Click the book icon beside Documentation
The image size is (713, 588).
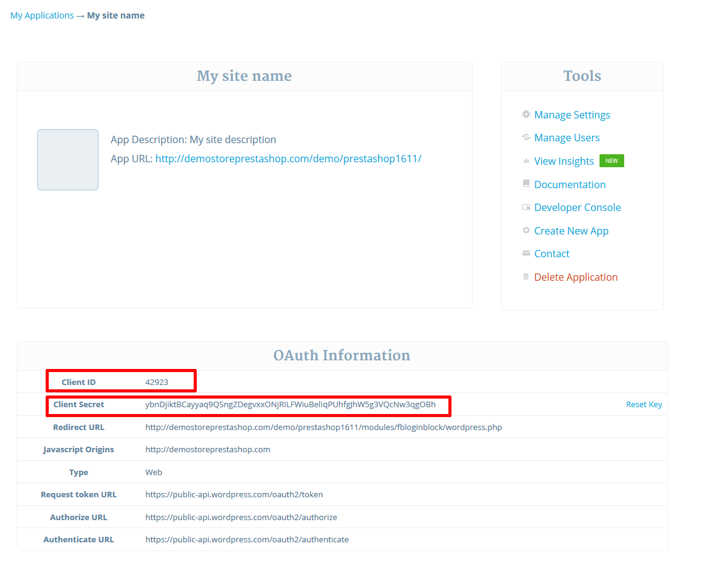(526, 183)
